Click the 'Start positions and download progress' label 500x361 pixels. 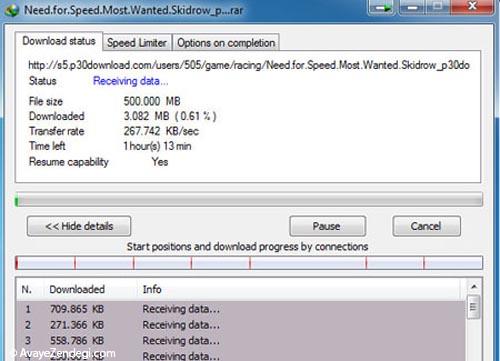point(247,247)
